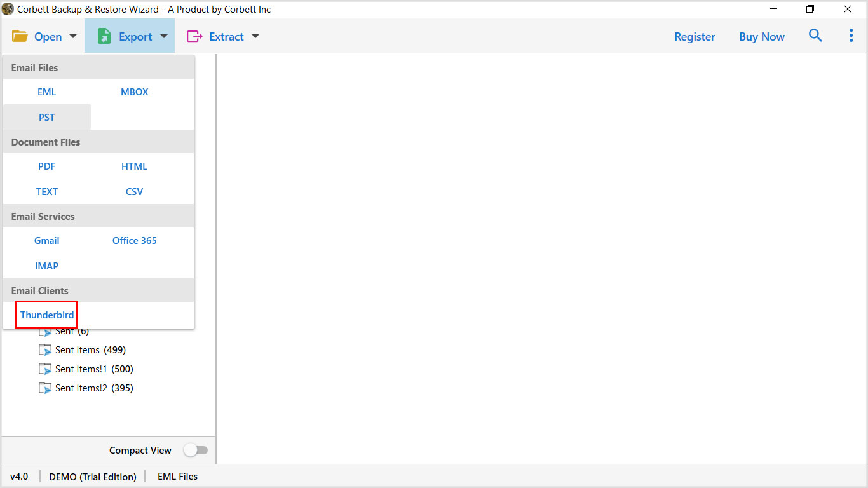This screenshot has height=488, width=868.
Task: Click the Open folder icon
Action: click(x=20, y=36)
